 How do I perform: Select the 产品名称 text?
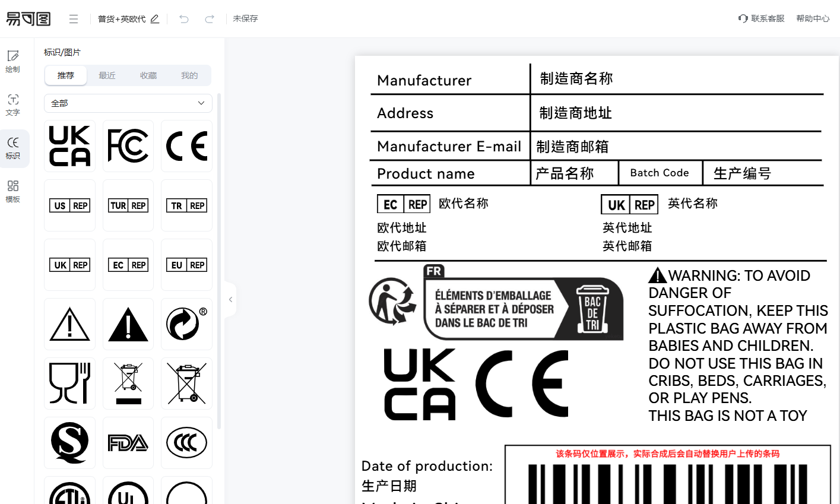565,173
